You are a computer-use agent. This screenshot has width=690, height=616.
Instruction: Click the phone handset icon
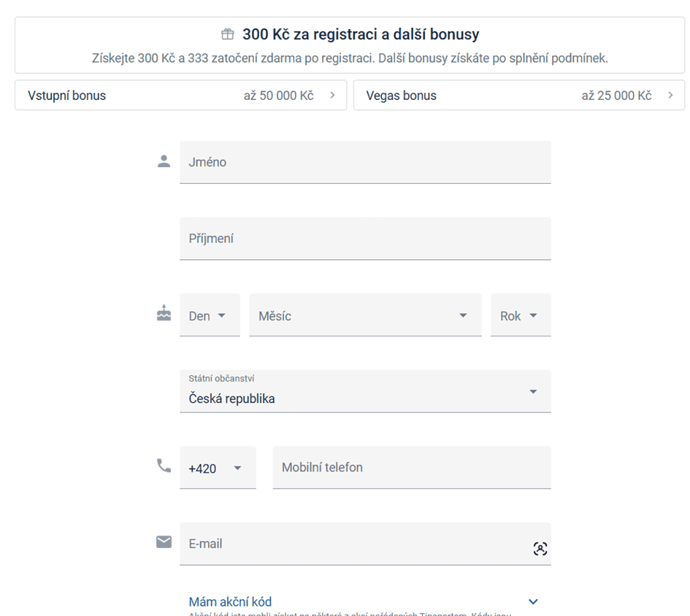164,466
